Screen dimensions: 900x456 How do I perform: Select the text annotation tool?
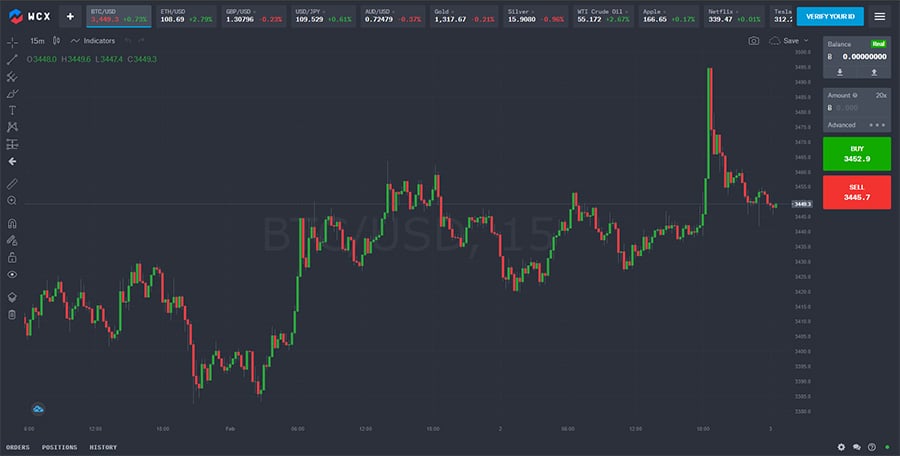click(x=12, y=110)
